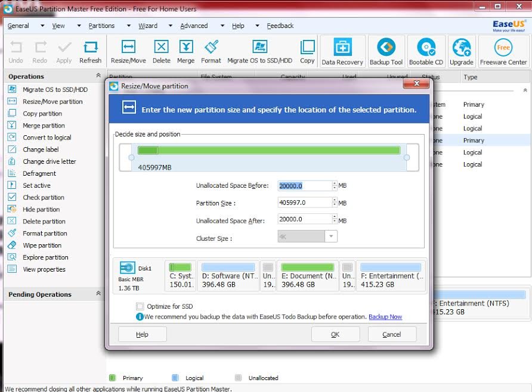The image size is (532, 392).
Task: Open the Wizard menu
Action: coord(148,26)
